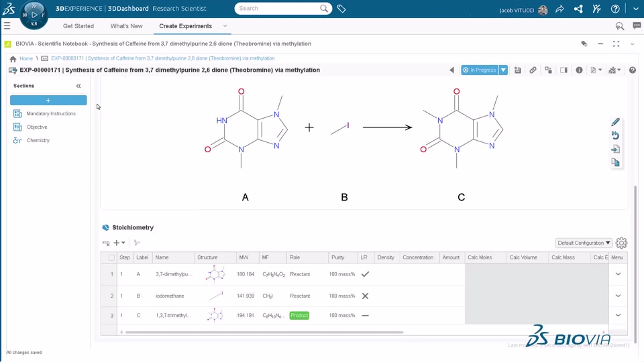Open the hamburger navigation menu

[x=7, y=26]
